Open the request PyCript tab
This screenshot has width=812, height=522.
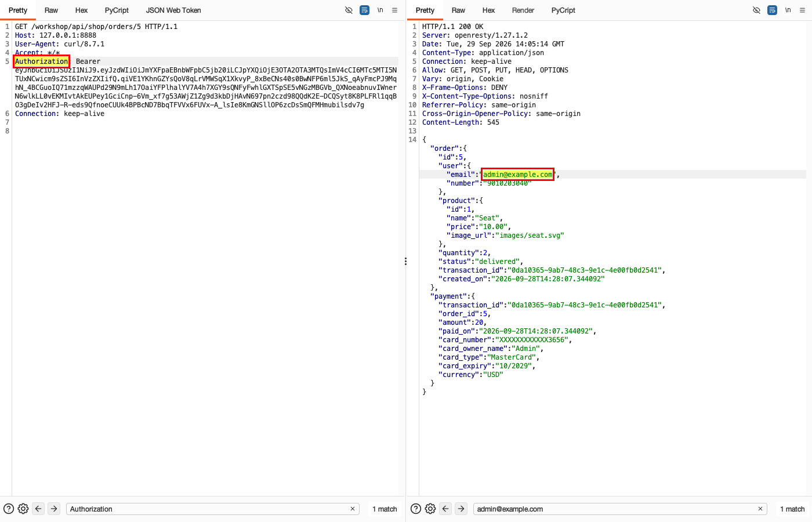point(117,10)
